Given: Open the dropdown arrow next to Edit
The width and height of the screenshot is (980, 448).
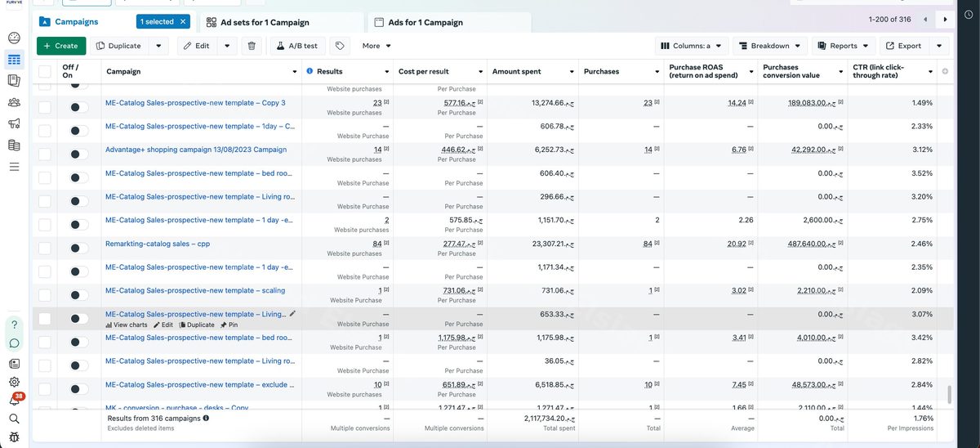Looking at the screenshot, I should click(x=226, y=46).
